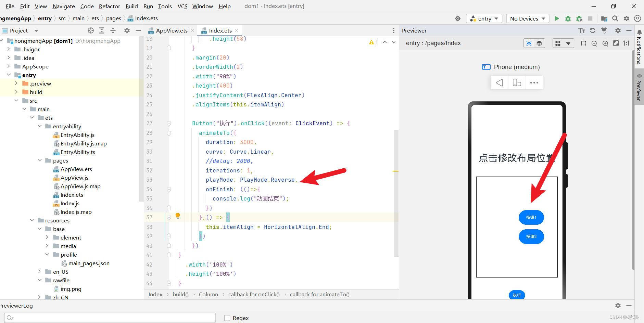Click 按钮1 in the phone preview

click(531, 217)
